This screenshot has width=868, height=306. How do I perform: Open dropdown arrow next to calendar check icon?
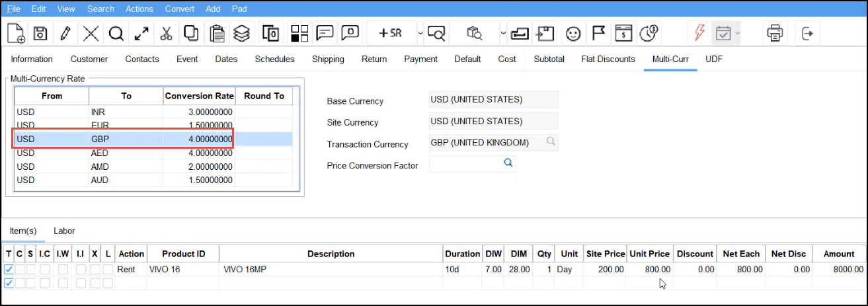click(738, 33)
